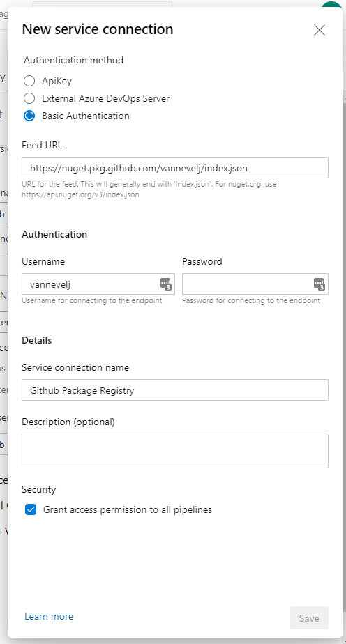This screenshot has height=644, width=346.
Task: Click the feed URL hint text
Action: click(149, 190)
